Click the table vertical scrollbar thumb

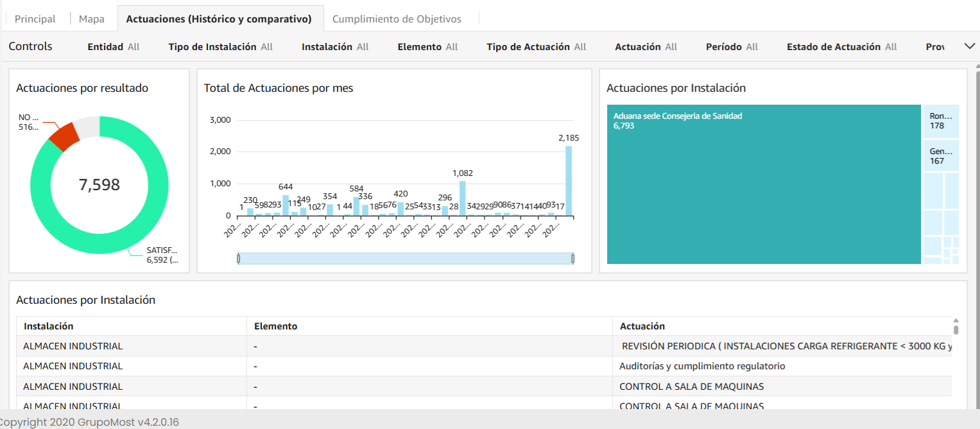(x=956, y=329)
